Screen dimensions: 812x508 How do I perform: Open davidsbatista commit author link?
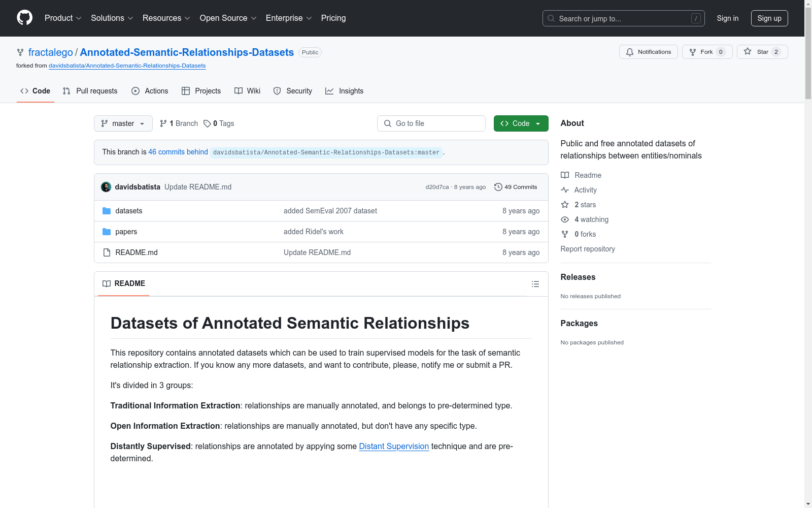(x=138, y=187)
